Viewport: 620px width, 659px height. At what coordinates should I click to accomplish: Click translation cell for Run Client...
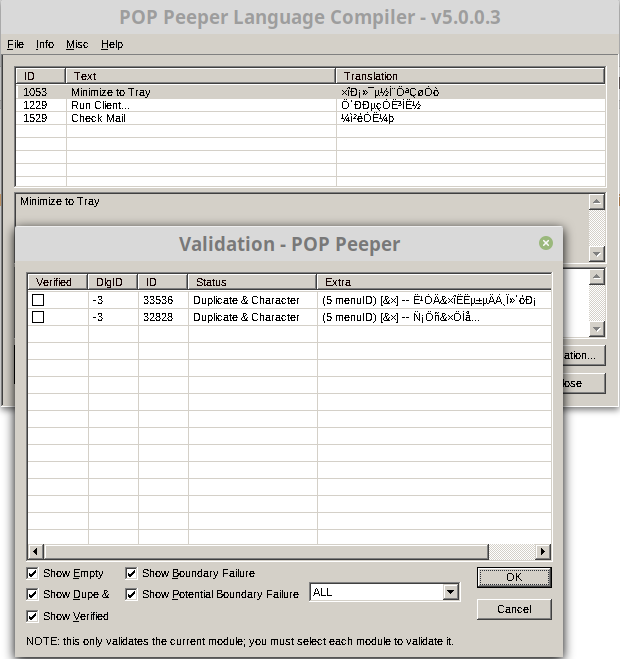471,105
